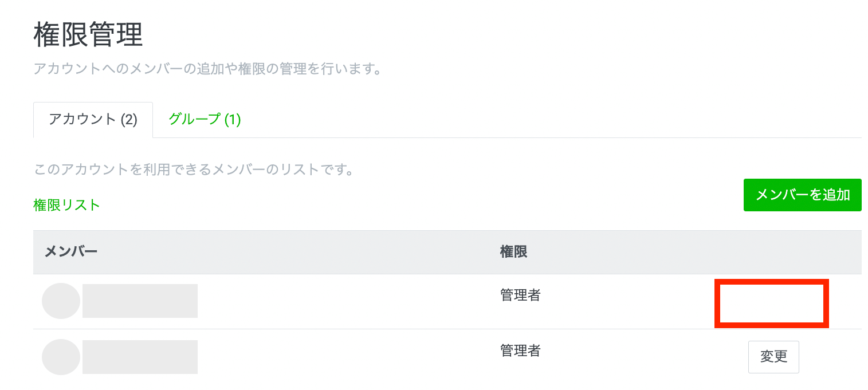Viewport: 868px width, 390px height.
Task: Click the gray table header bar
Action: (344, 252)
